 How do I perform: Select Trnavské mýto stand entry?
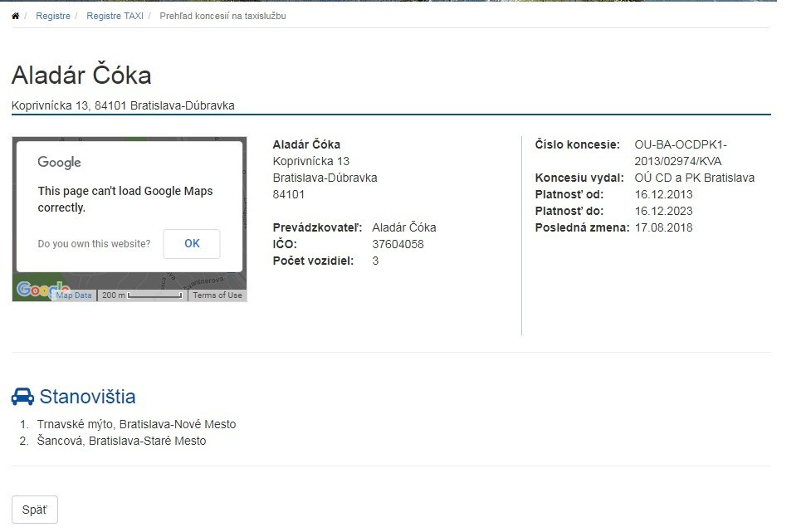tap(136, 424)
